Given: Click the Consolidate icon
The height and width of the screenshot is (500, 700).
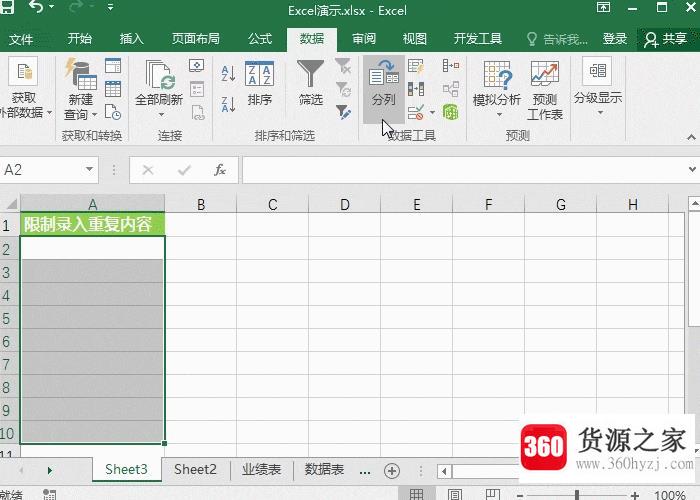Looking at the screenshot, I should 451,66.
